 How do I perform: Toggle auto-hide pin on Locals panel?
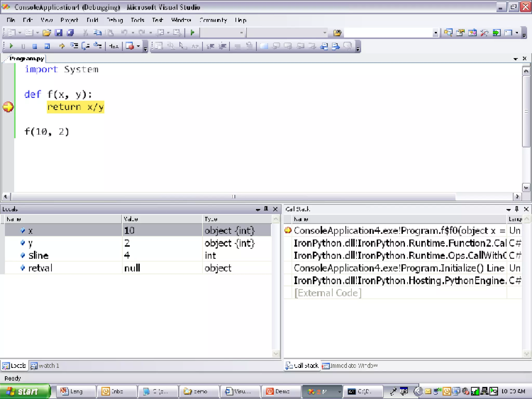266,209
